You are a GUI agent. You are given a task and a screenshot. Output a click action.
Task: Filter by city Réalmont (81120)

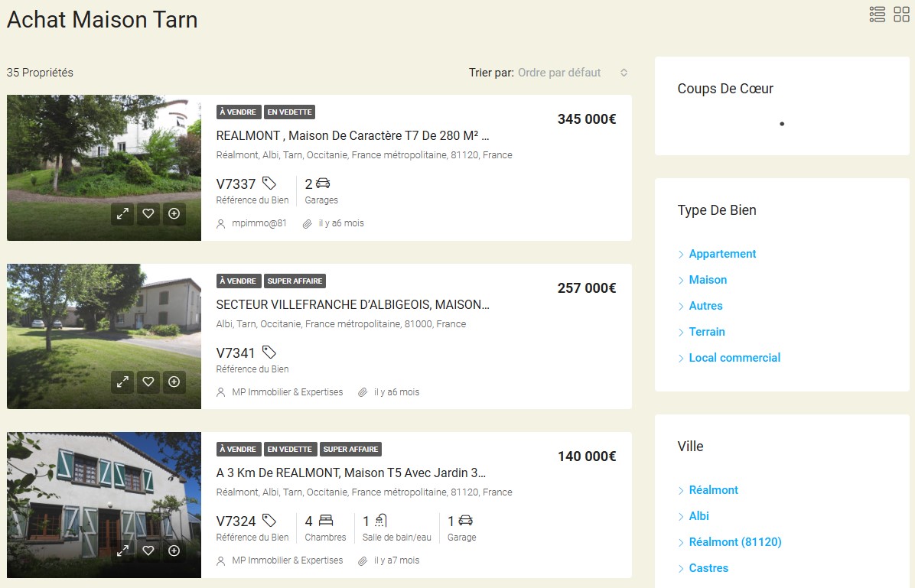(x=735, y=542)
